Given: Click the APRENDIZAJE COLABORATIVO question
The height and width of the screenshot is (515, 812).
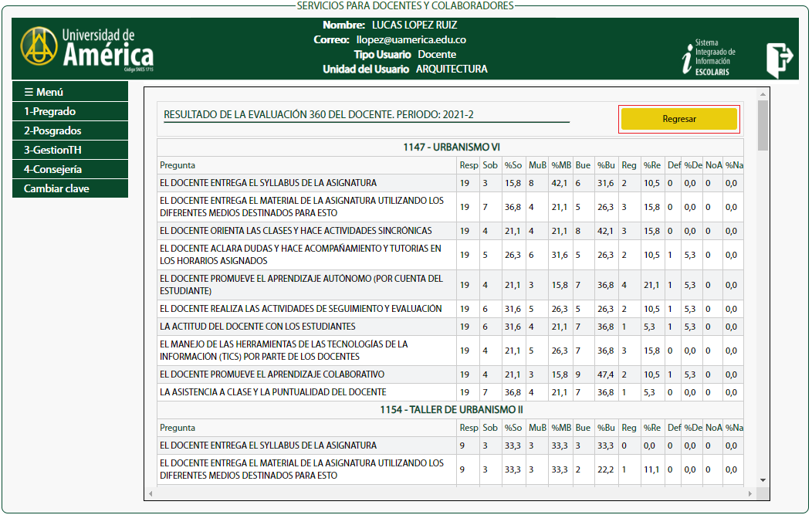Looking at the screenshot, I should pos(272,374).
